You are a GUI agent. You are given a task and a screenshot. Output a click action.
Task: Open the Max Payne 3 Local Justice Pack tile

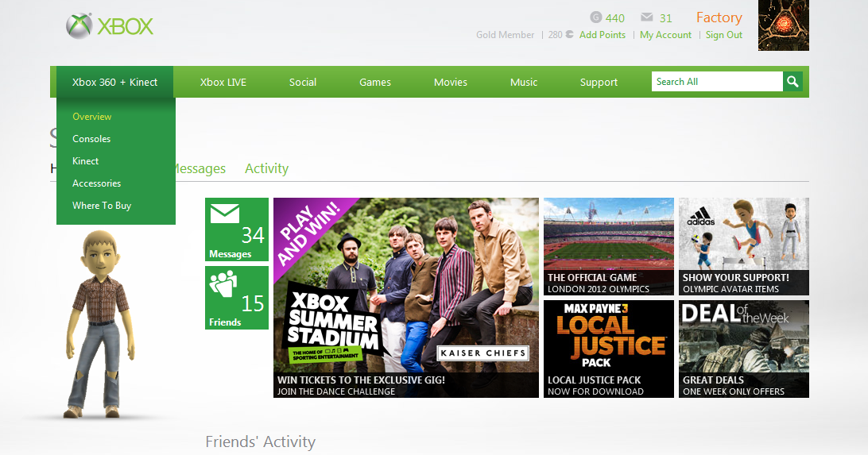click(x=608, y=349)
